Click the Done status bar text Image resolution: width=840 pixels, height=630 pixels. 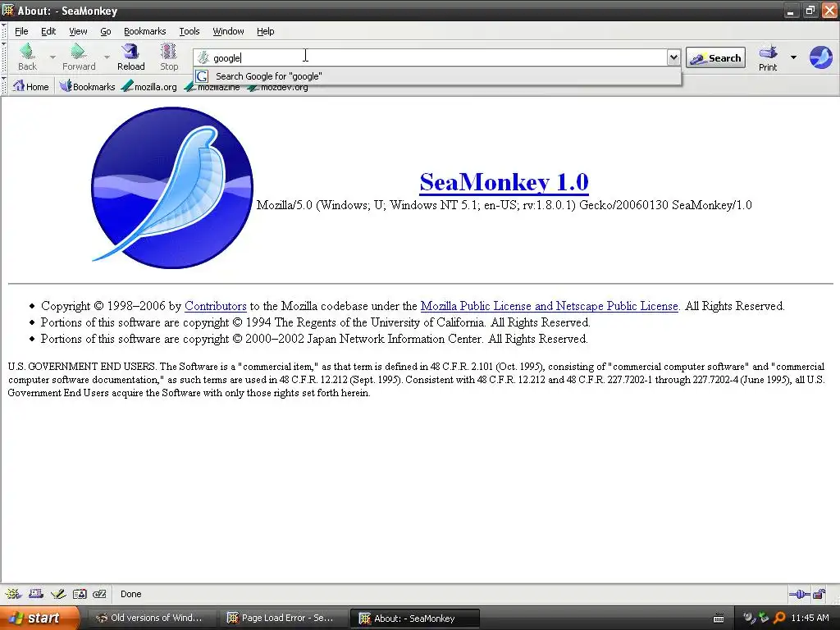point(130,594)
